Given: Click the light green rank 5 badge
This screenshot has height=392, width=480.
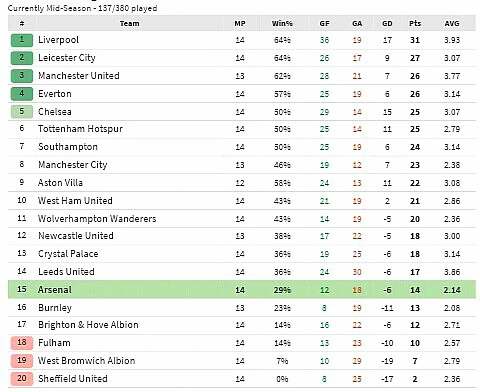Looking at the screenshot, I should click(x=22, y=112).
